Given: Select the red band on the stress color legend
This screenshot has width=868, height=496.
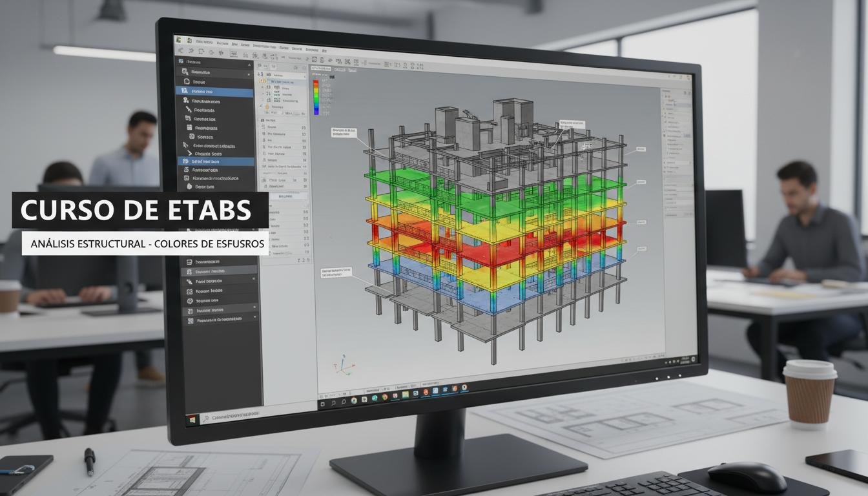Looking at the screenshot, I should click(x=316, y=83).
